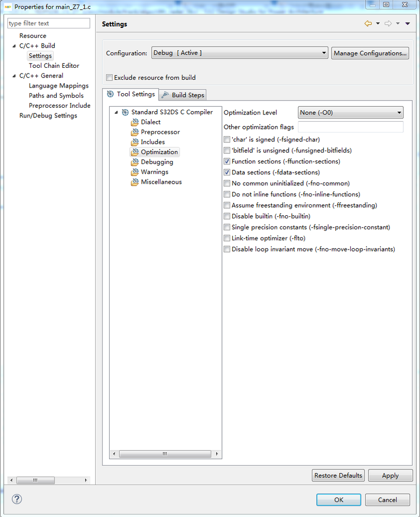The width and height of the screenshot is (420, 517).
Task: Collapse Standard S32DS C Compiler node
Action: click(x=116, y=112)
